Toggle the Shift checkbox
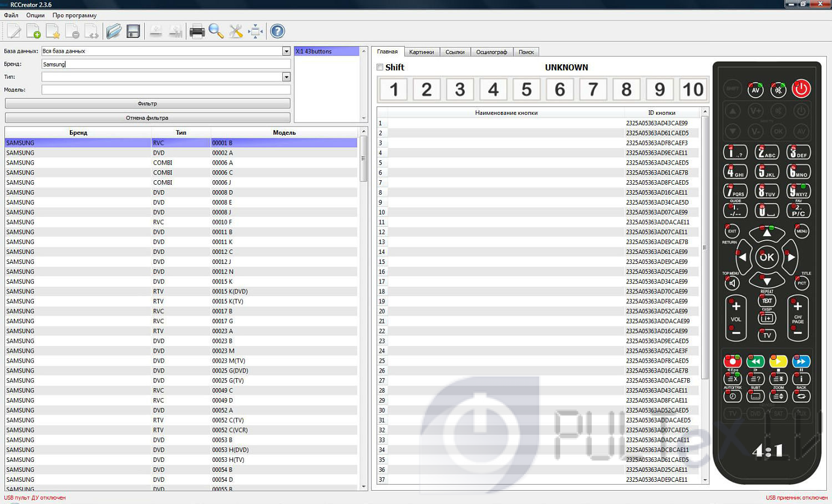 (380, 67)
